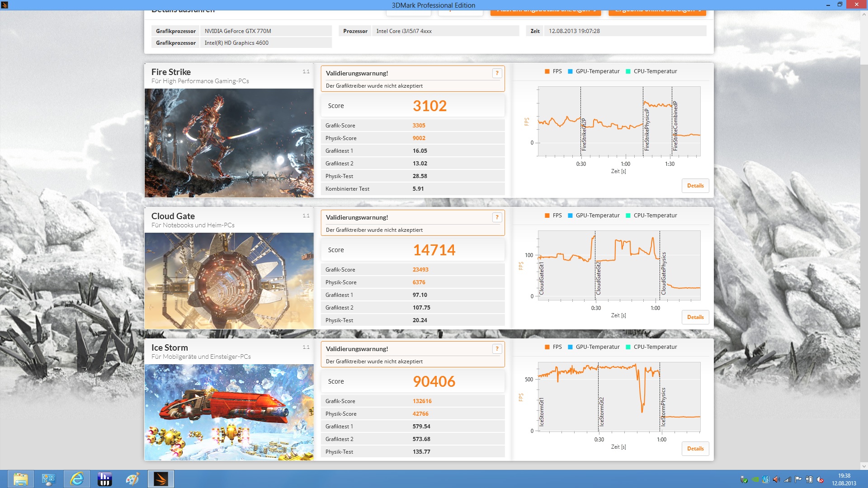Click the Fire Strike Grafik-Score value 3305
Image resolution: width=868 pixels, height=488 pixels.
click(419, 126)
